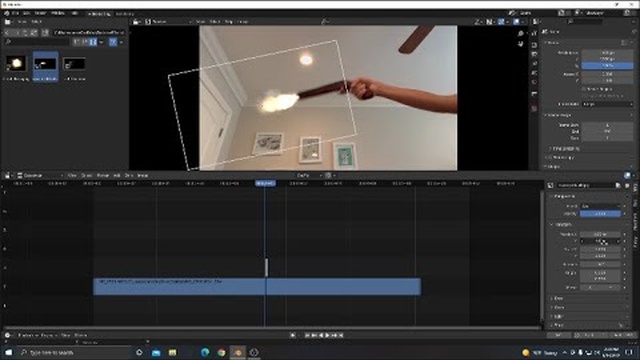Viewport: 640px width, 360px height.
Task: Open file browser editor type icon
Action: tap(8, 22)
